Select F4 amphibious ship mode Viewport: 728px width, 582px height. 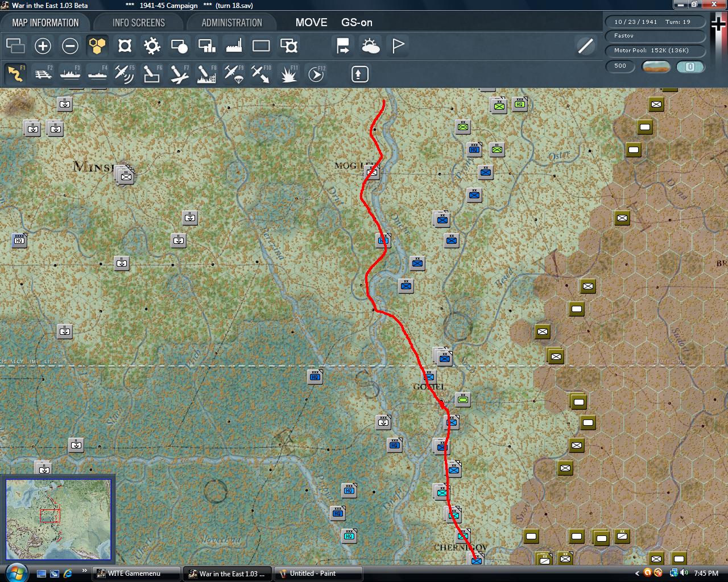97,74
